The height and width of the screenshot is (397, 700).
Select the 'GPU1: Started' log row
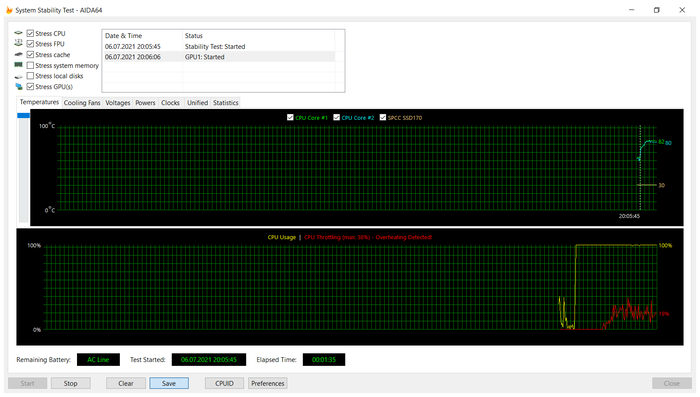[219, 57]
